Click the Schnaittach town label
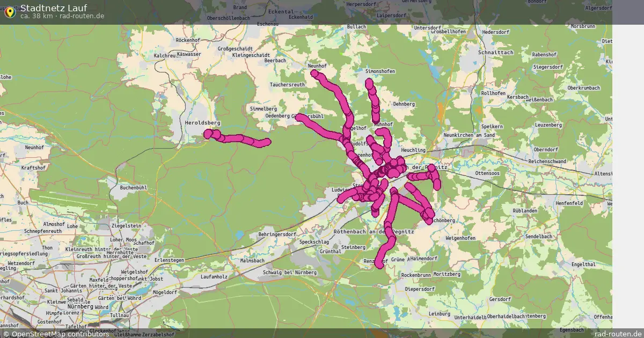 pos(480,53)
